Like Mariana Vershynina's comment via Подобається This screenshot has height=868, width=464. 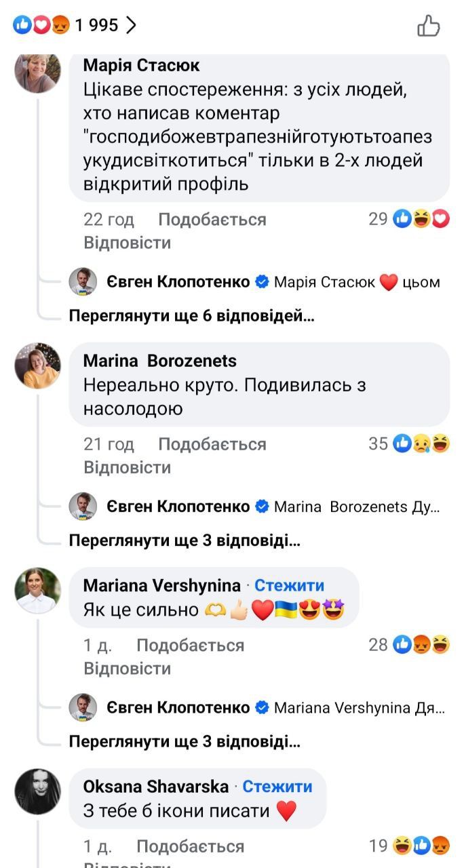click(190, 646)
